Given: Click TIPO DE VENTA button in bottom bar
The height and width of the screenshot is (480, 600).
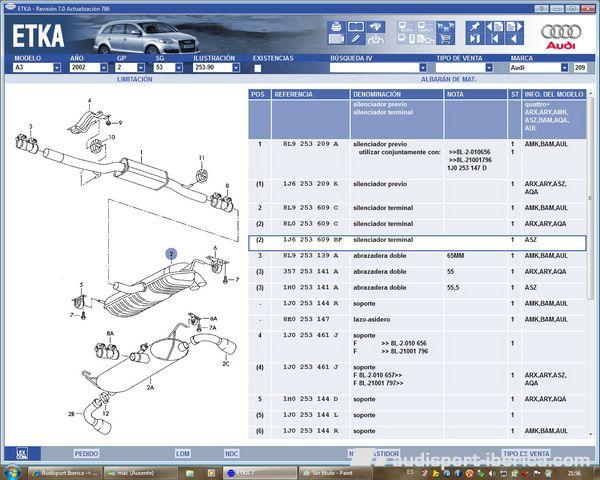Looking at the screenshot, I should pos(526,454).
